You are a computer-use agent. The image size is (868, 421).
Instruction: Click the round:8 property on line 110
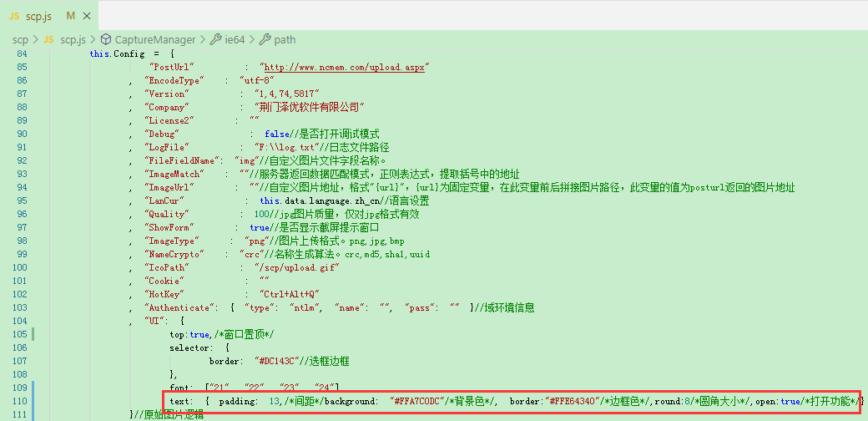(x=674, y=400)
